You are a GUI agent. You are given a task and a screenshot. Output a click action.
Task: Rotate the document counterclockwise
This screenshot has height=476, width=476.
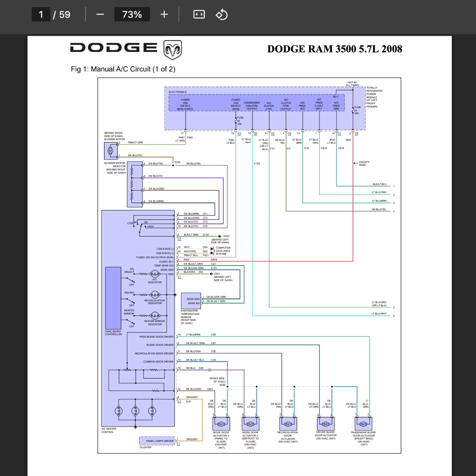pos(221,14)
